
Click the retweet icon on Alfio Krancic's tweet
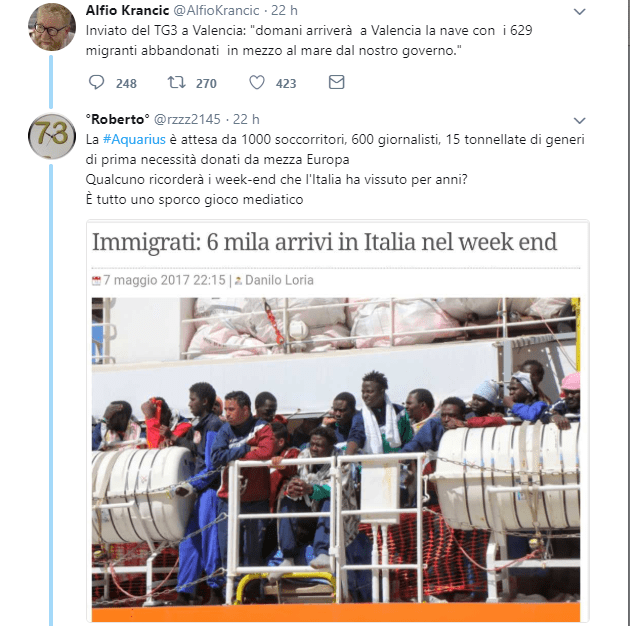click(x=176, y=82)
